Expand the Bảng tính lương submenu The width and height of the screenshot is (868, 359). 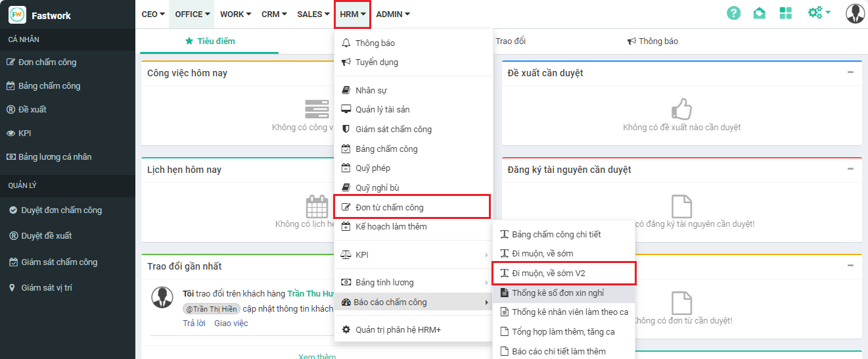tap(486, 283)
